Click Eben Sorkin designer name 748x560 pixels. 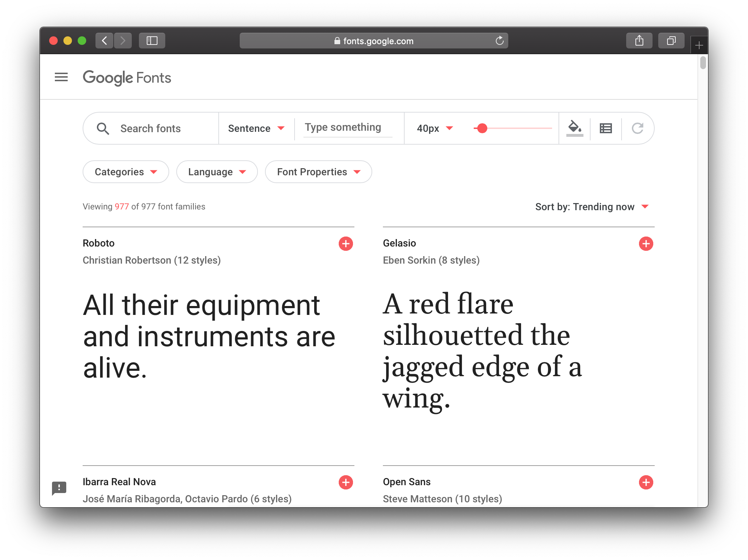point(409,260)
